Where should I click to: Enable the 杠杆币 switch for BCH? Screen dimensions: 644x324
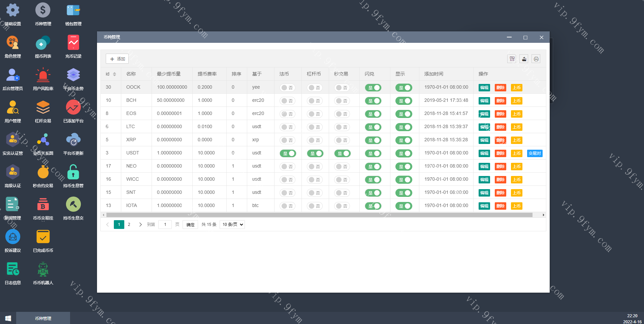tap(315, 101)
